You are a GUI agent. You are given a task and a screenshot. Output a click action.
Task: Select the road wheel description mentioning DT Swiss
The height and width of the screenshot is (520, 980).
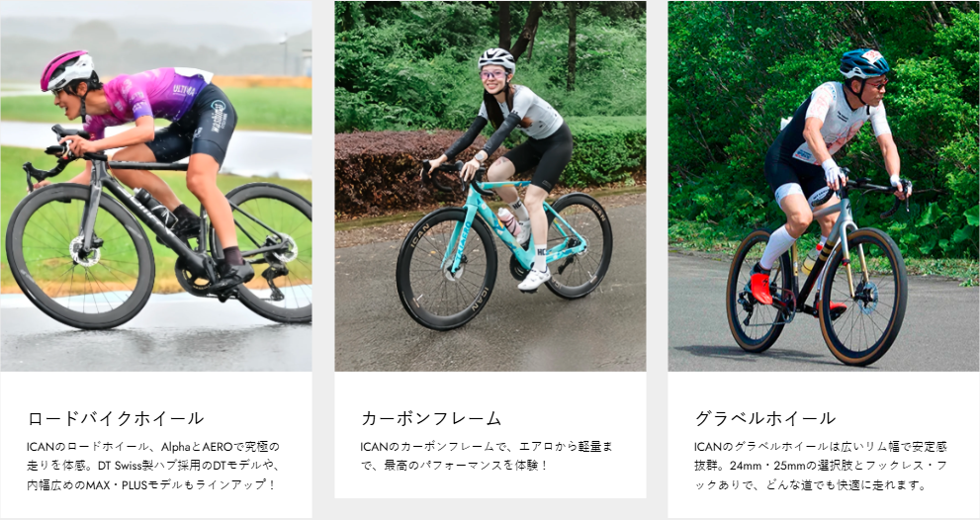click(153, 466)
